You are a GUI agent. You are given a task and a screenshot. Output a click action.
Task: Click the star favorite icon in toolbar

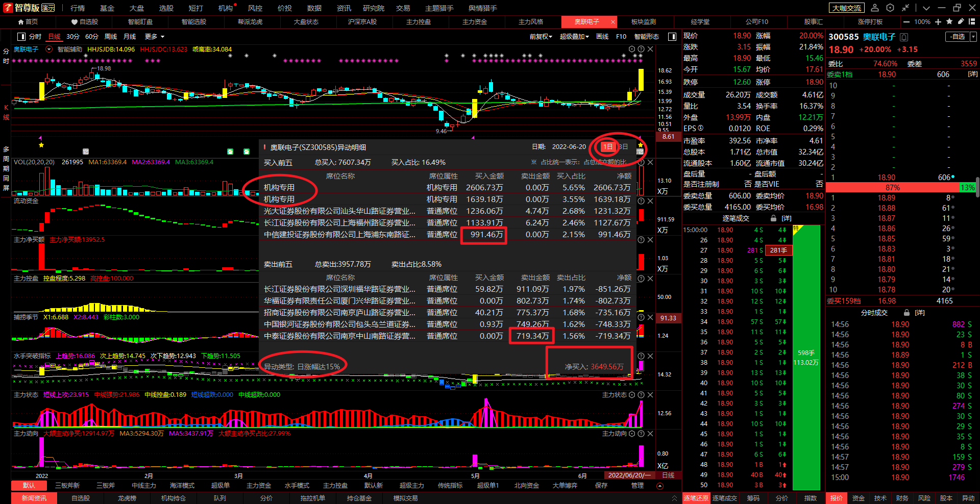click(949, 21)
